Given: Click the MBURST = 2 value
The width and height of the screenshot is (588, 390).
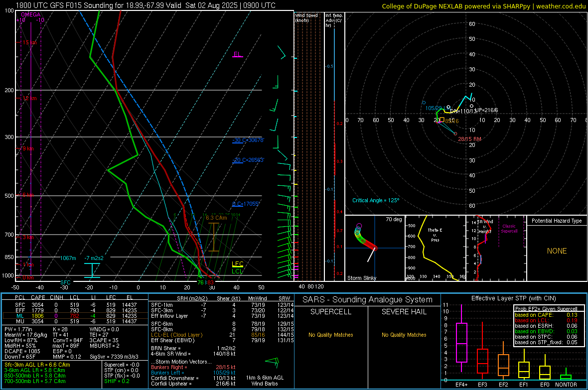Looking at the screenshot, I should coord(104,345).
